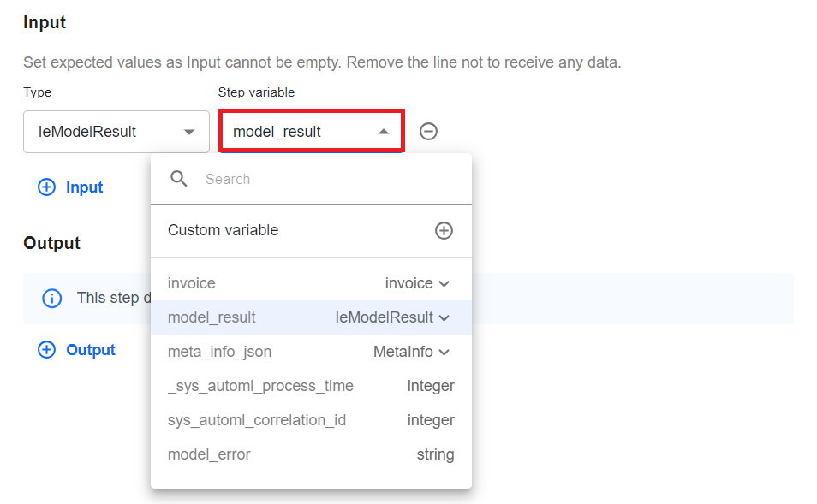817x504 pixels.
Task: Click the string type of model_error
Action: coord(436,454)
